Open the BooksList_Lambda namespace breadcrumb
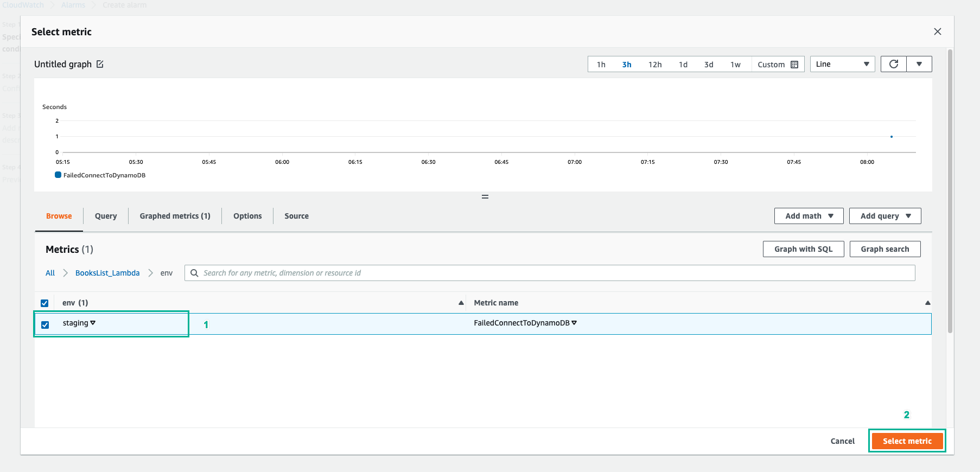The image size is (980, 472). click(107, 273)
